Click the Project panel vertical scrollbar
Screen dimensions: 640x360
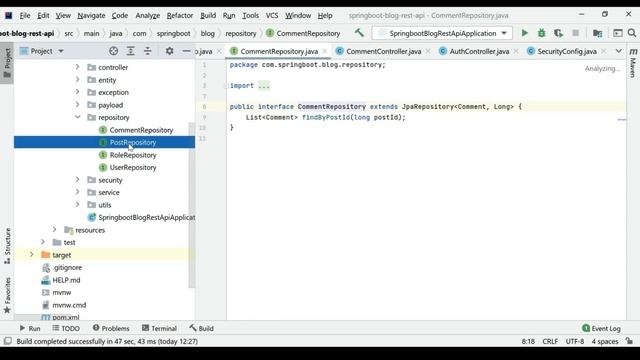[x=192, y=205]
